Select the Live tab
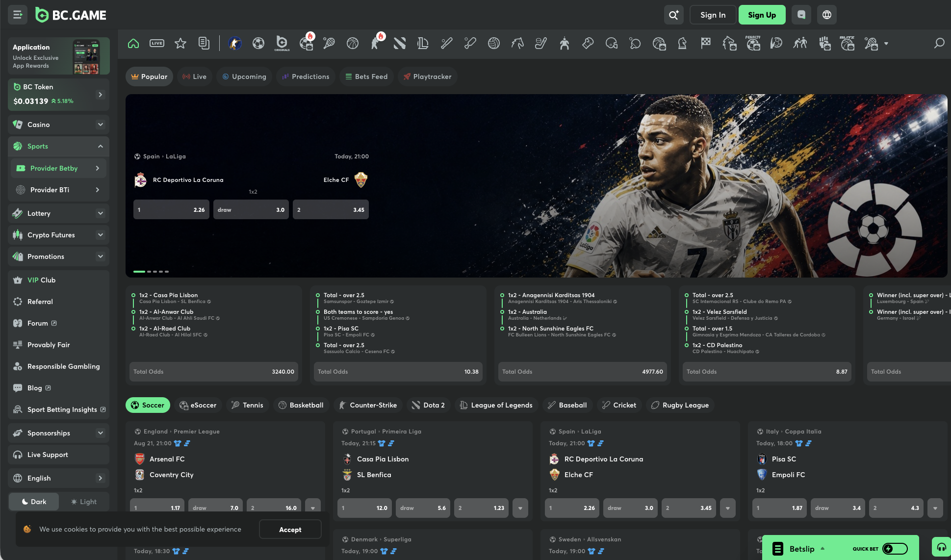The image size is (951, 560). (x=195, y=76)
